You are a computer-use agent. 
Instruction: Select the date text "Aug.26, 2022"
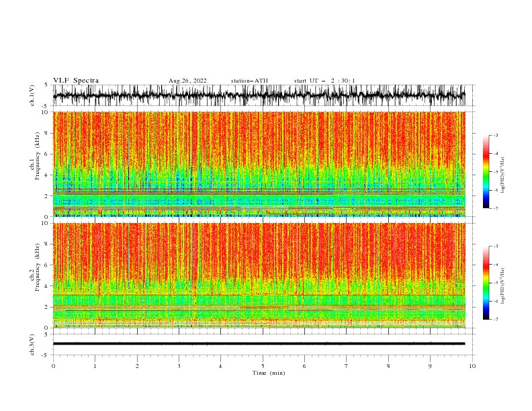tap(187, 81)
